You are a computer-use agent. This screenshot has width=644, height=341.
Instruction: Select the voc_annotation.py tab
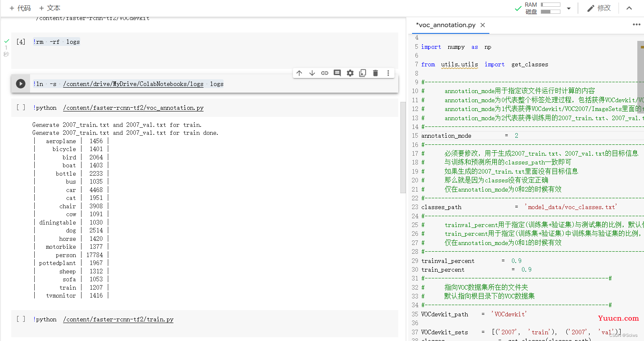445,25
